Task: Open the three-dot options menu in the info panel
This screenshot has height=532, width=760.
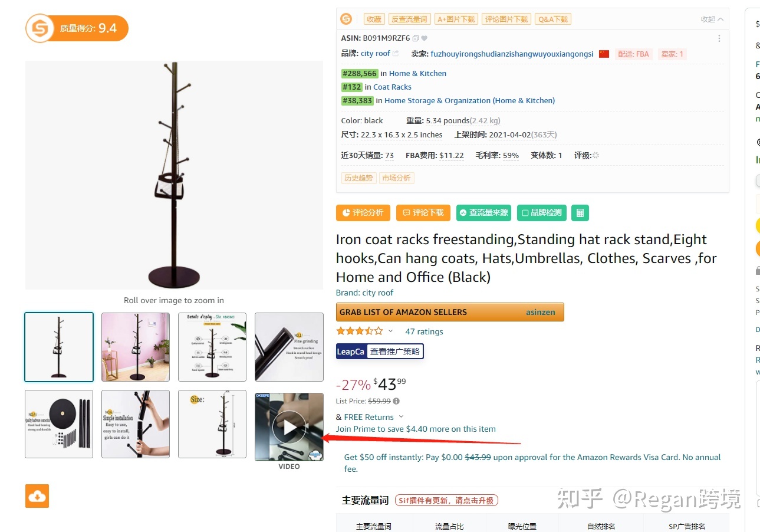Action: coord(719,38)
